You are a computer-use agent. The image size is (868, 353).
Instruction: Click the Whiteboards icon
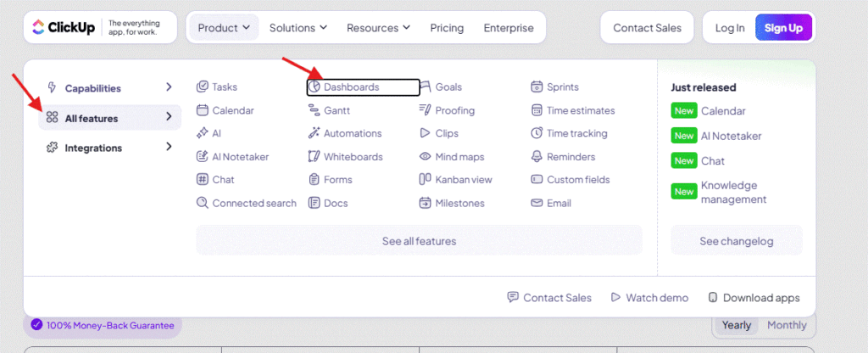click(314, 157)
